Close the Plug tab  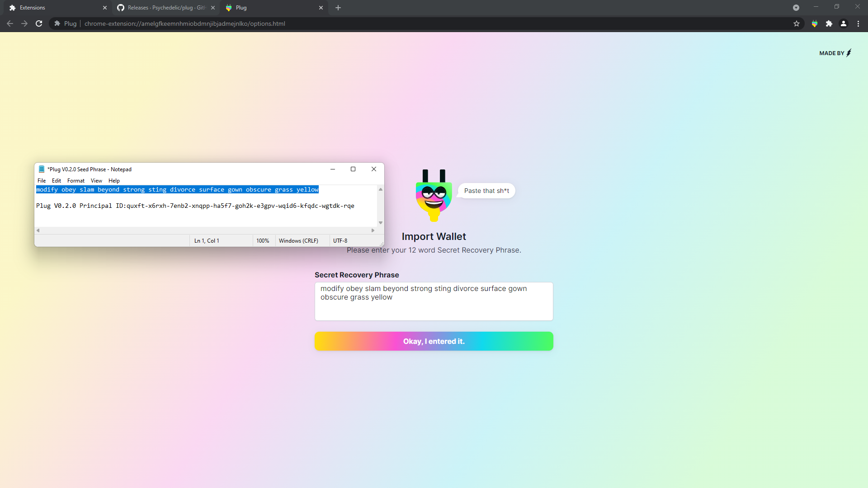(x=321, y=8)
